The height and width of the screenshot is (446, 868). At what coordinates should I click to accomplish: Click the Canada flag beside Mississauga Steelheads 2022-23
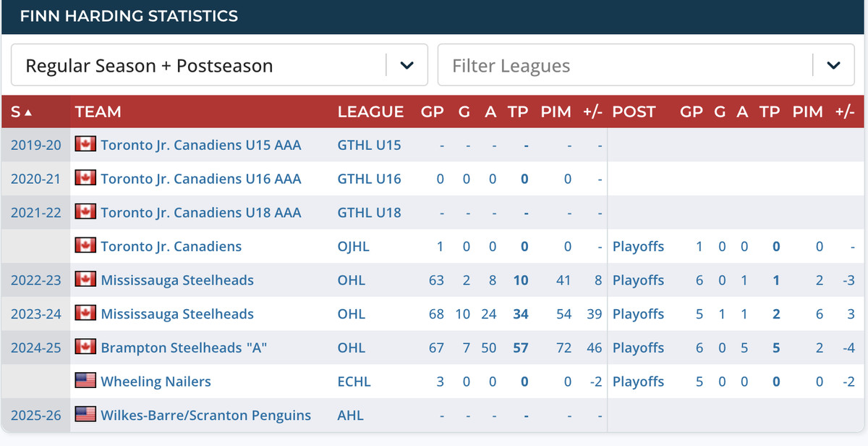click(85, 279)
